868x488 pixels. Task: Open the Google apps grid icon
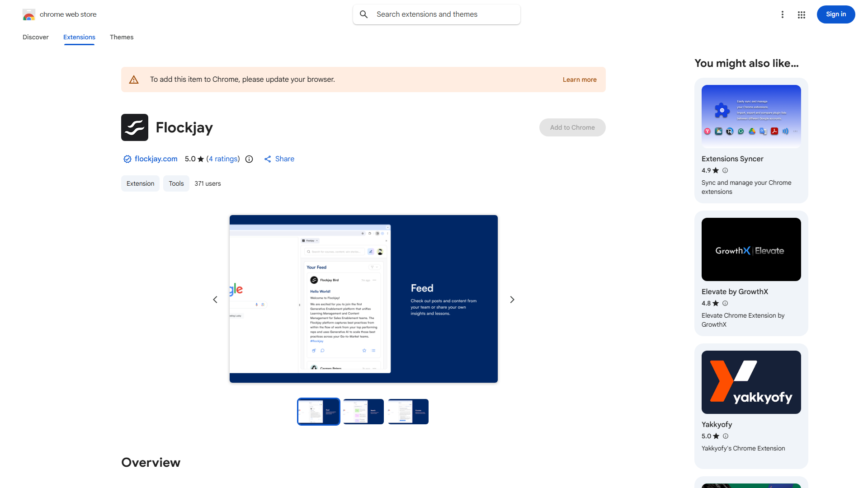[802, 14]
